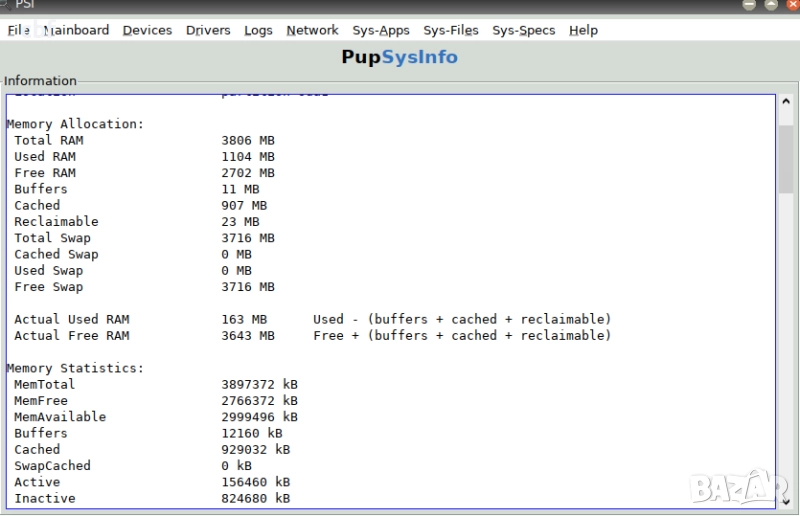Open the File menu
This screenshot has height=516, width=800.
click(18, 30)
